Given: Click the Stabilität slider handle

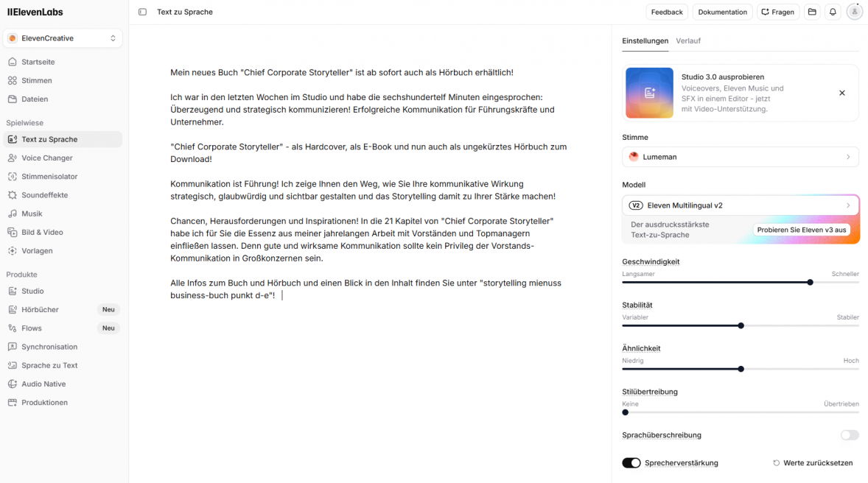Looking at the screenshot, I should tap(741, 325).
